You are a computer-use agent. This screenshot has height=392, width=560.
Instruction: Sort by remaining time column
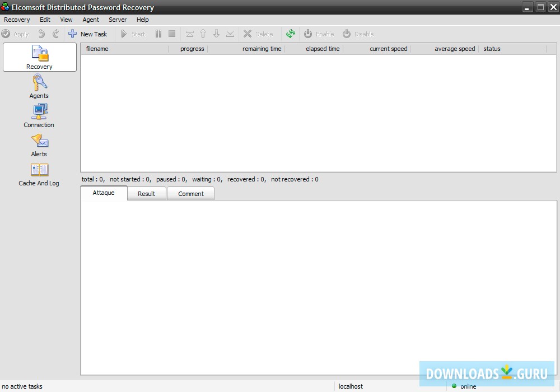click(x=246, y=49)
